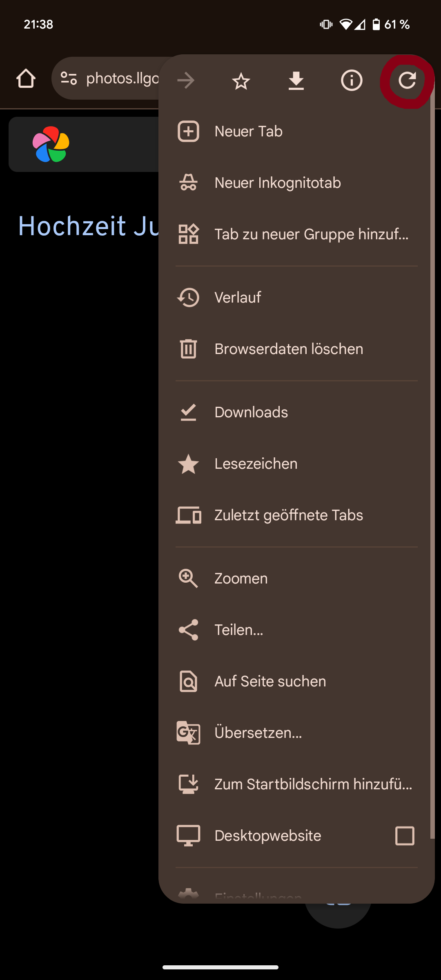Toggle translation with Übersetzen

259,732
